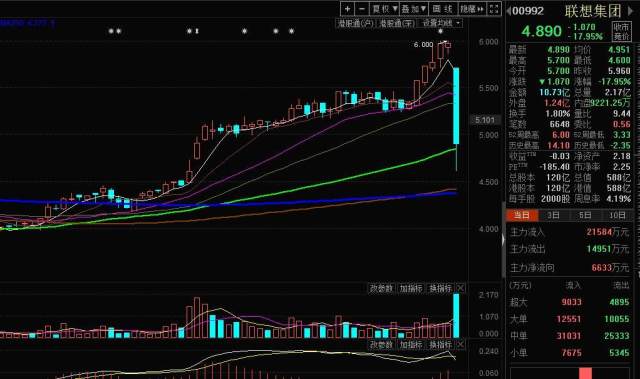Click the 画线 drawing tool button
Image resolution: width=640 pixels, height=379 pixels.
coord(442,9)
